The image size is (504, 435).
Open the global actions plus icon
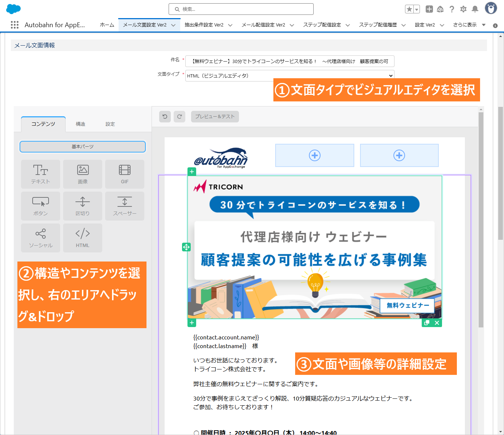tap(429, 9)
